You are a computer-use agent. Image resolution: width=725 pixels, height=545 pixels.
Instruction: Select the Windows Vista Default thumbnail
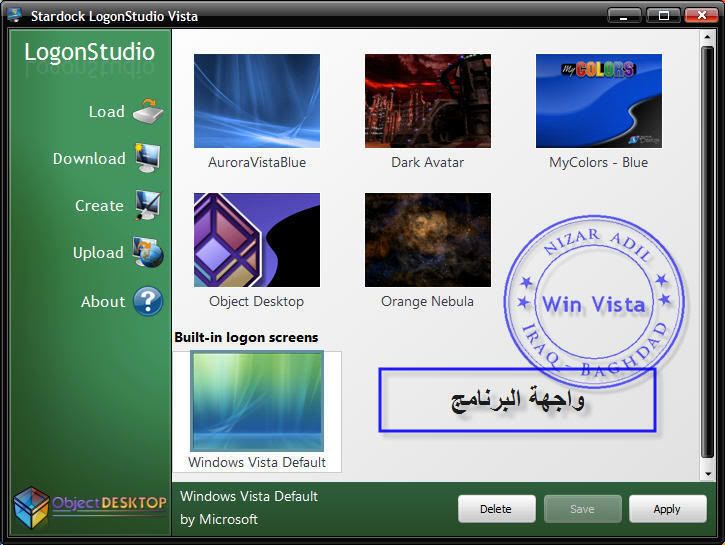[x=257, y=401]
